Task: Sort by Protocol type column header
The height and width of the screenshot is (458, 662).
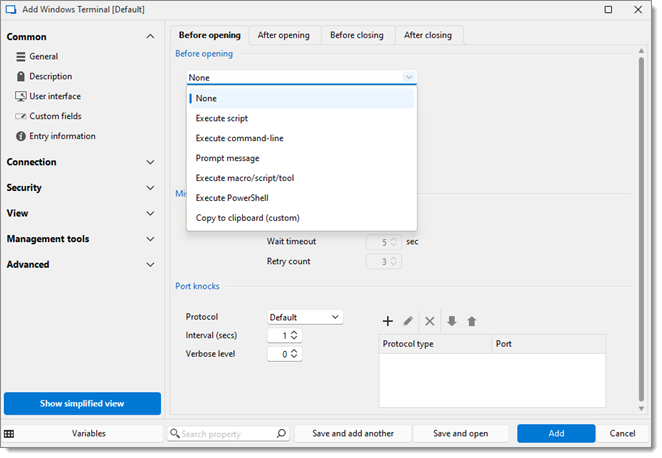Action: (x=435, y=344)
